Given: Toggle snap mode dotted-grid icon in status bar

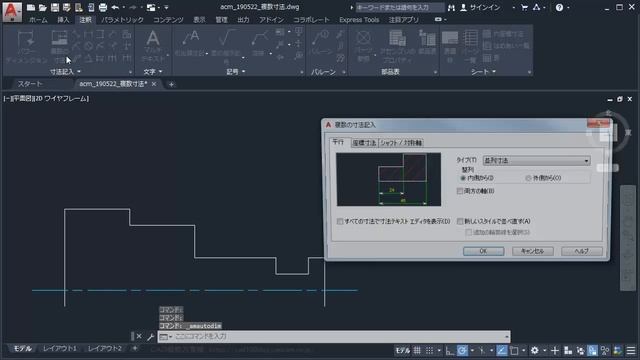Looking at the screenshot, I should point(429,350).
